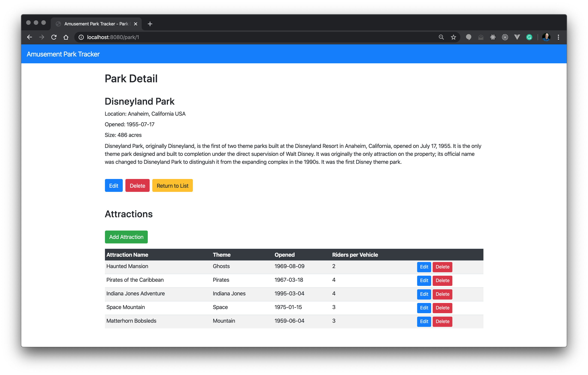
Task: Close the Amusement Park Tracker tab
Action: tap(135, 24)
